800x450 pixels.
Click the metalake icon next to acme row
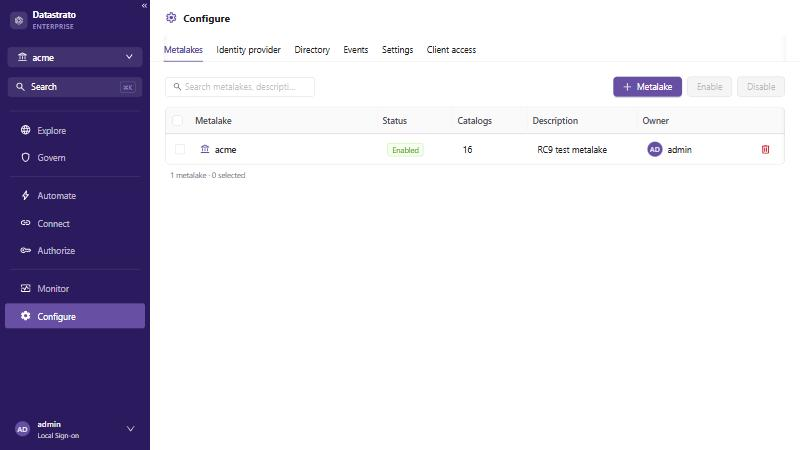tap(205, 149)
